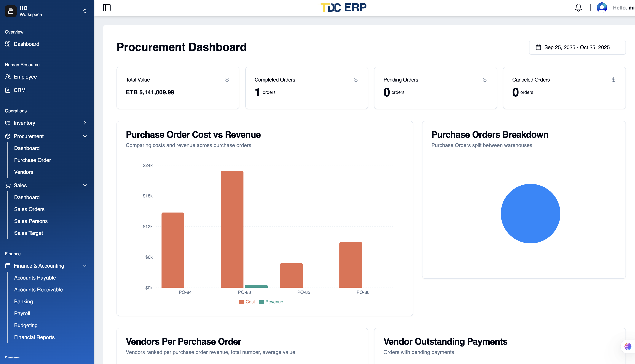
Task: Click the dollar icon on Total Value card
Action: click(x=227, y=80)
